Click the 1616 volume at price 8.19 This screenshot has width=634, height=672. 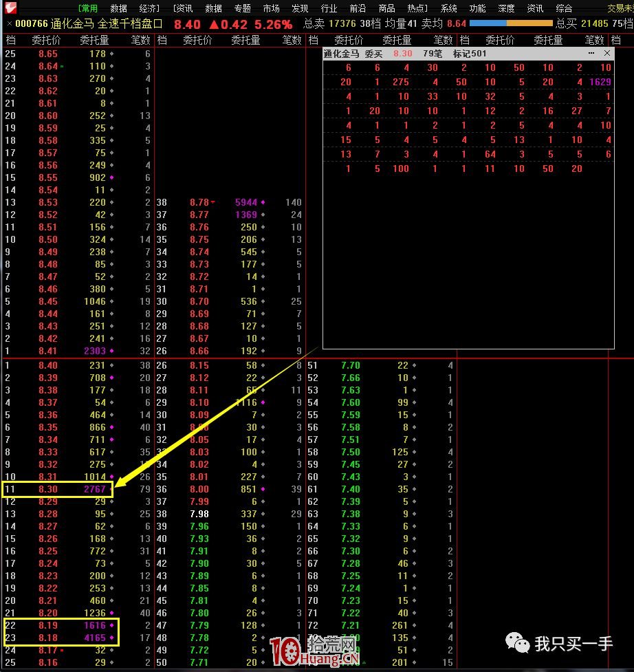(95, 625)
